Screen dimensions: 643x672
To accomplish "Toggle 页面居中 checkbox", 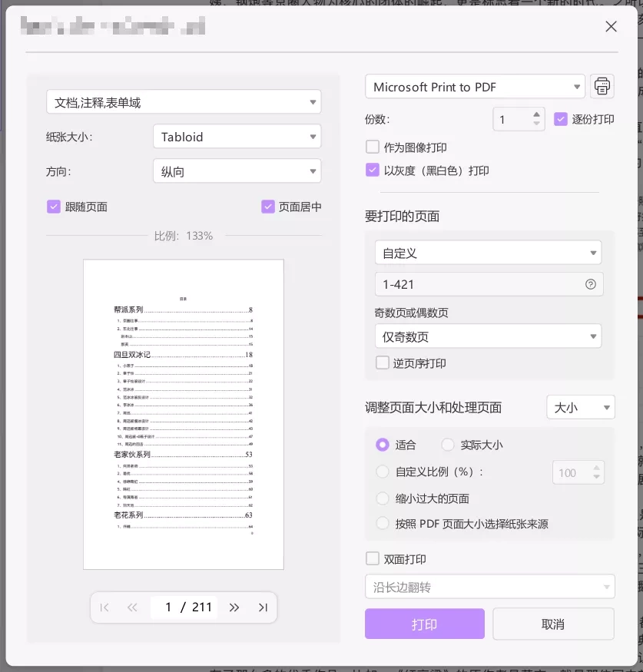I will tap(268, 207).
